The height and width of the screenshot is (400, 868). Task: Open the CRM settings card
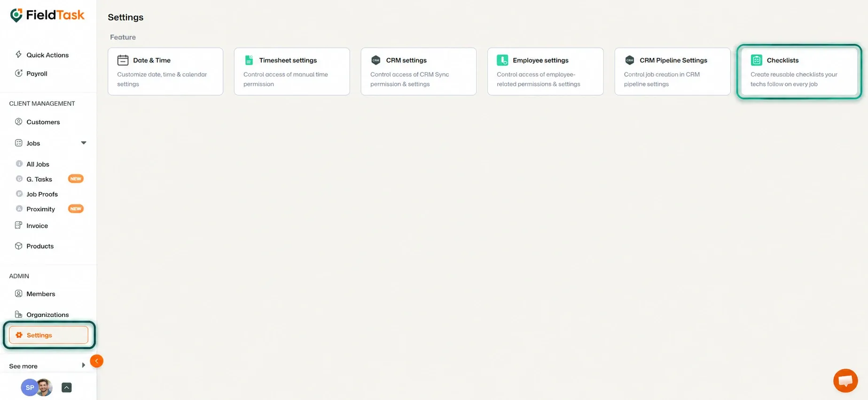coord(419,71)
